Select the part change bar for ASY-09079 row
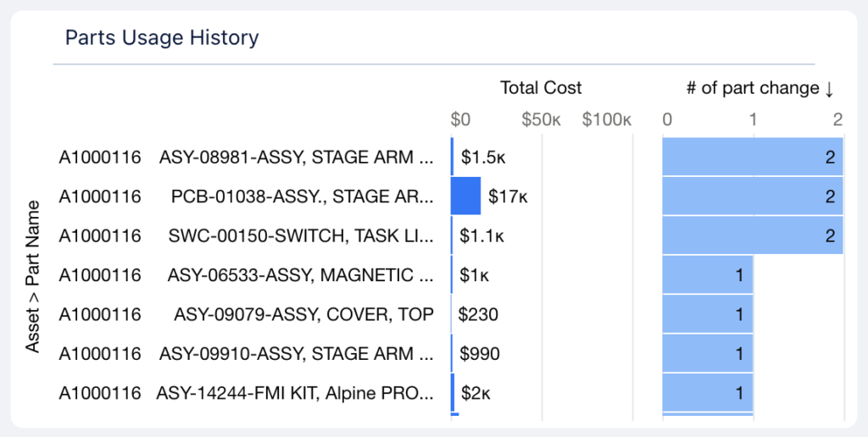Viewport: 868px width, 437px height. click(707, 315)
